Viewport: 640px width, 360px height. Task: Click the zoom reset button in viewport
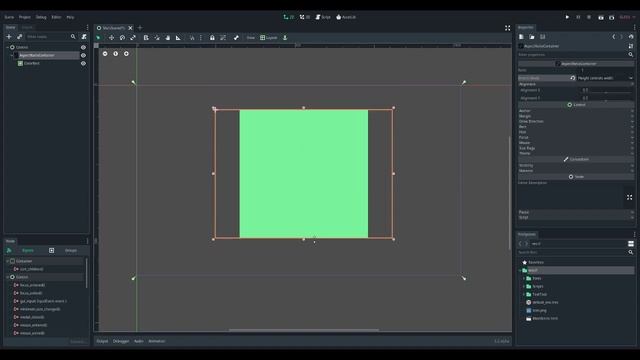[x=116, y=53]
